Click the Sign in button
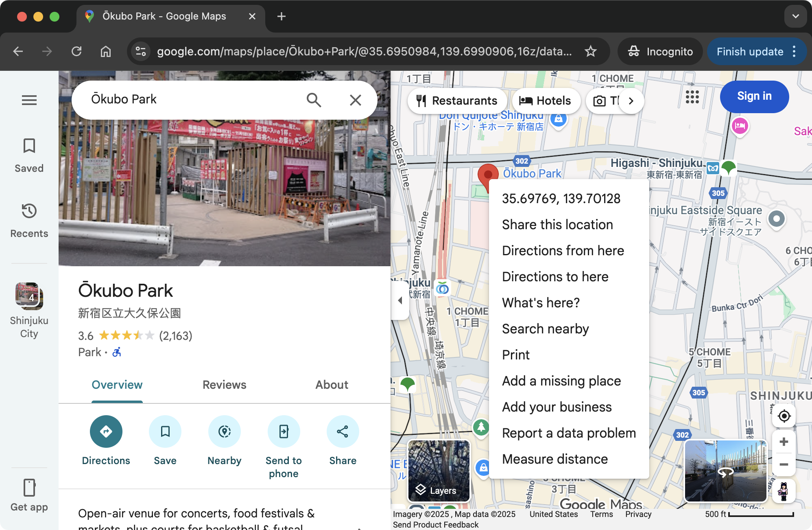This screenshot has width=812, height=530. point(754,96)
